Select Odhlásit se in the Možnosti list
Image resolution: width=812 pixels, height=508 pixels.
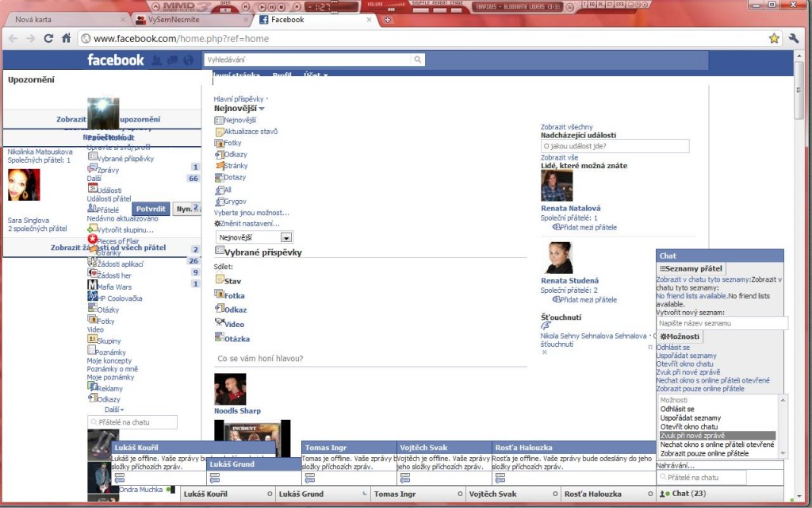pos(677,409)
